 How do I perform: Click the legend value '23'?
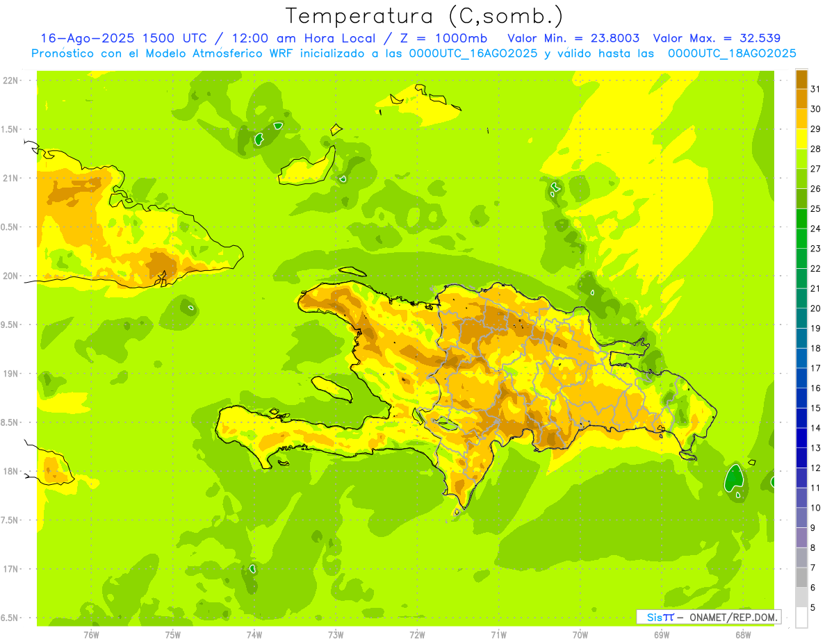pos(815,248)
